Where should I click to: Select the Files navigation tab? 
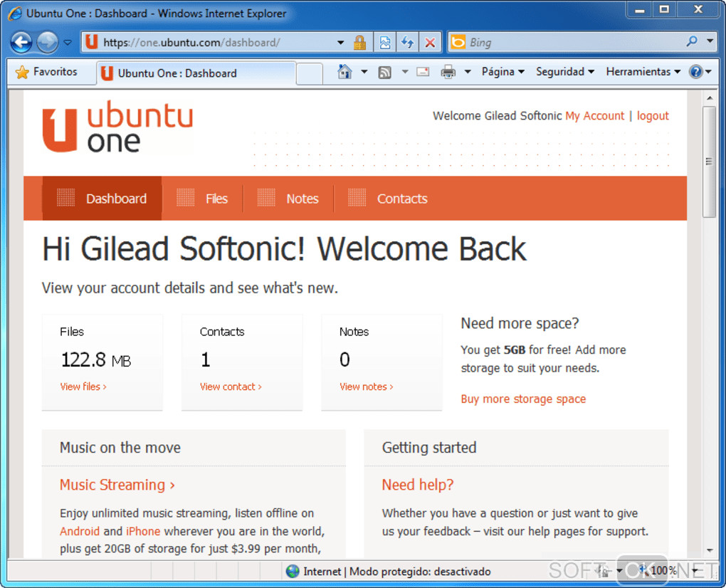click(x=202, y=199)
